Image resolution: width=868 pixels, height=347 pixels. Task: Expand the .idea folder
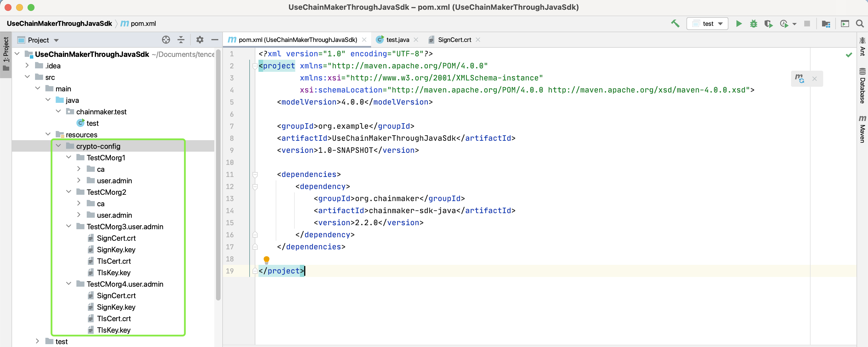point(27,65)
